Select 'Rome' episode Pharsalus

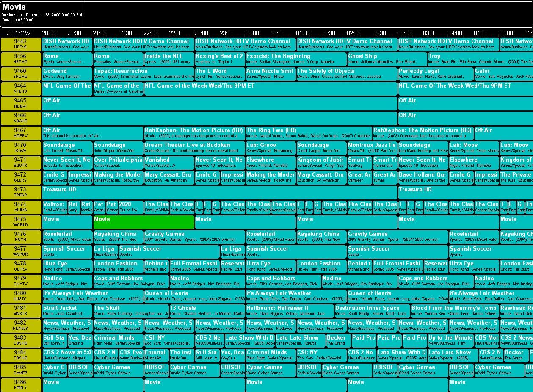click(x=119, y=59)
